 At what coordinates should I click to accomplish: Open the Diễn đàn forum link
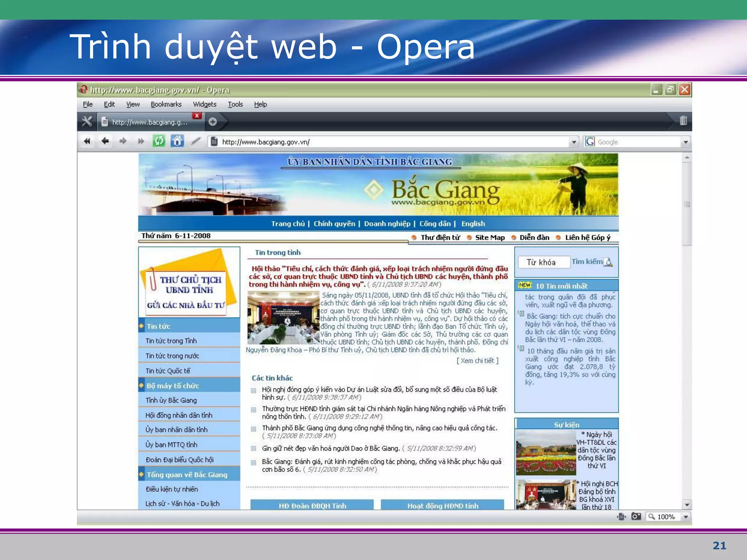534,238
